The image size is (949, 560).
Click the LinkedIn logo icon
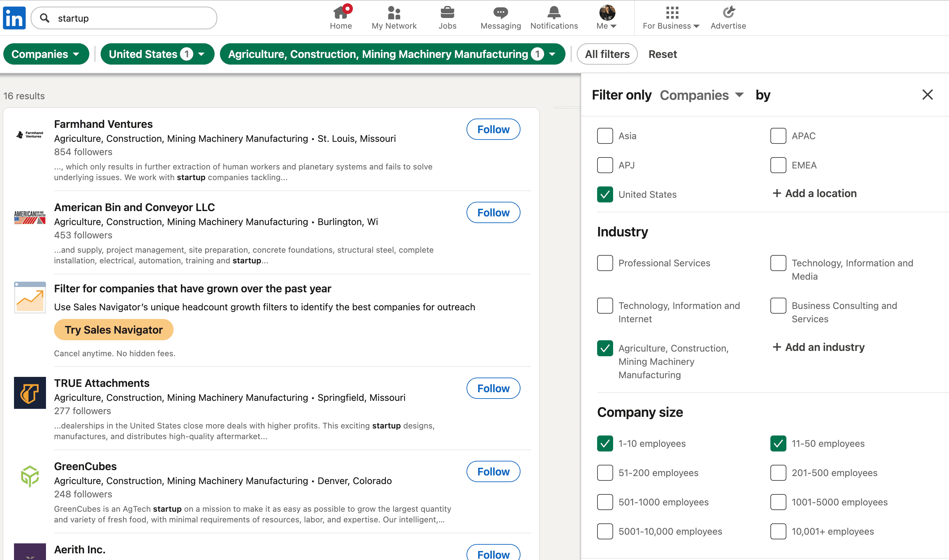14,18
